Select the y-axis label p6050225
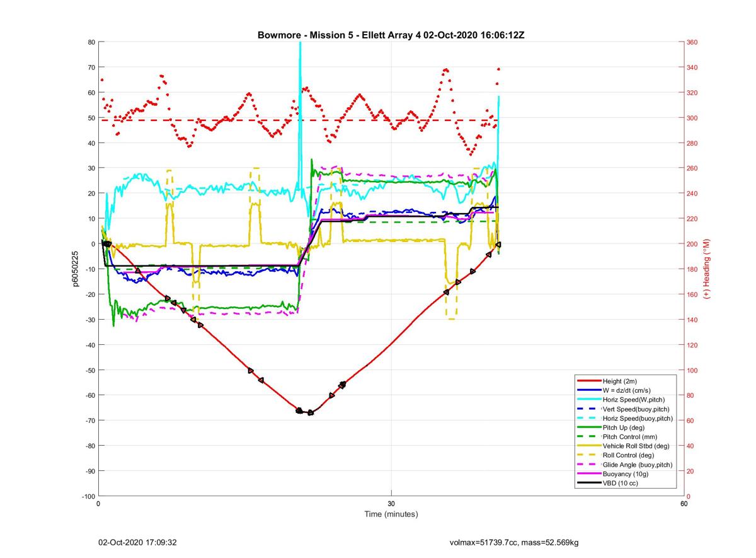Image resolution: width=756 pixels, height=558 pixels. [75, 269]
